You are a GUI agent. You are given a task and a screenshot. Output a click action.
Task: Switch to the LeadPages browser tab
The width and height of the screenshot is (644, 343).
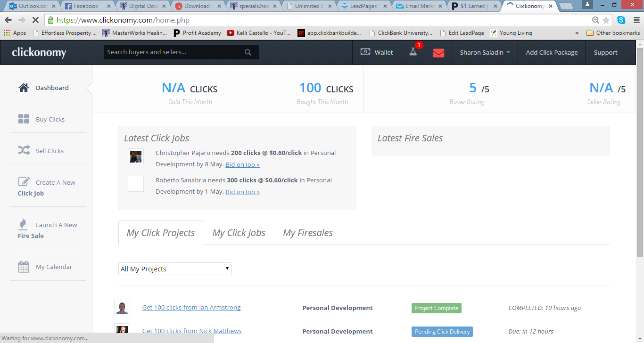point(364,6)
